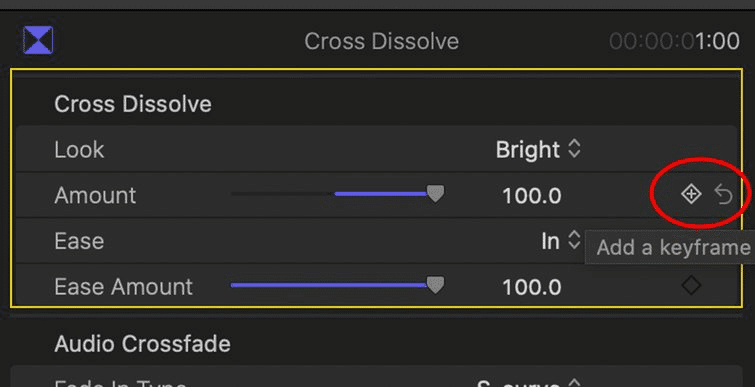Image resolution: width=755 pixels, height=387 pixels.
Task: Click the Amount slider handle
Action: [436, 194]
